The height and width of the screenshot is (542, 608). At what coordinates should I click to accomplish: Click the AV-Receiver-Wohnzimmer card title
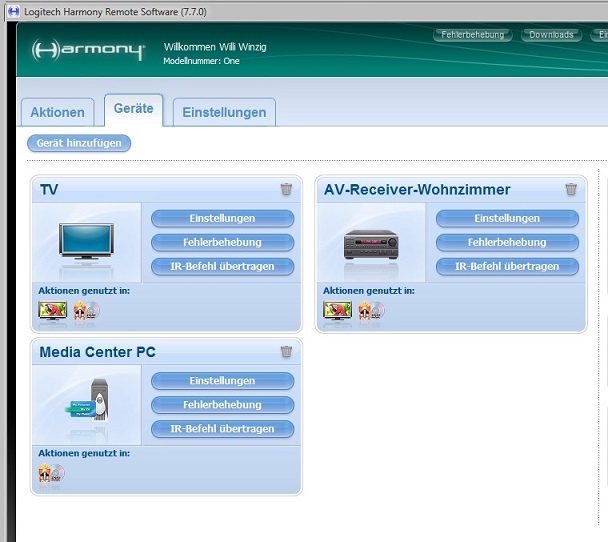417,190
